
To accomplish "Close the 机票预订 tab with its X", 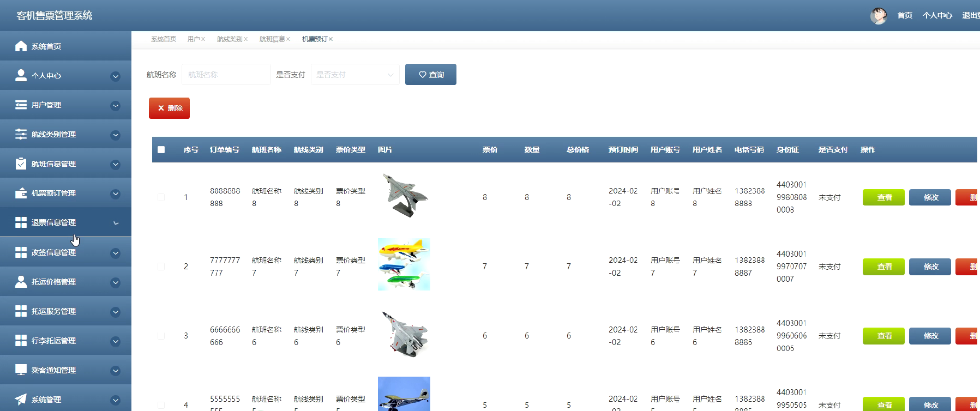I will coord(330,39).
